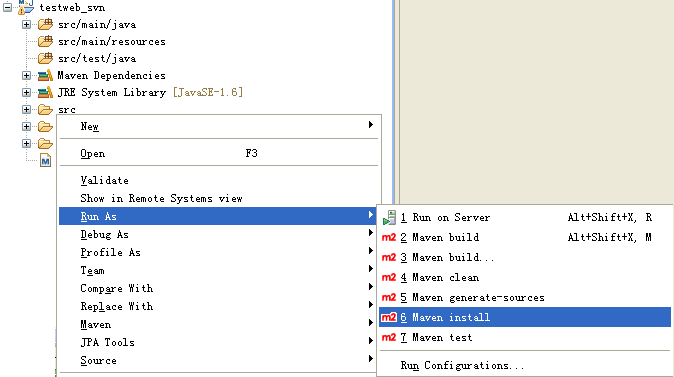The image size is (674, 377).
Task: Select Show in Remote Systems view
Action: 219,199
